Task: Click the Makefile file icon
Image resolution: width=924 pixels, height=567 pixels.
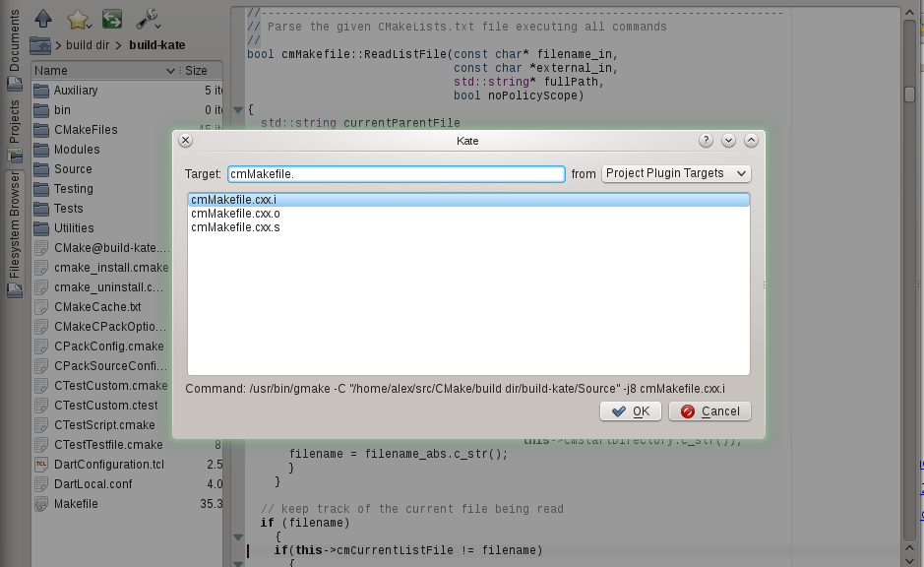Action: click(41, 504)
